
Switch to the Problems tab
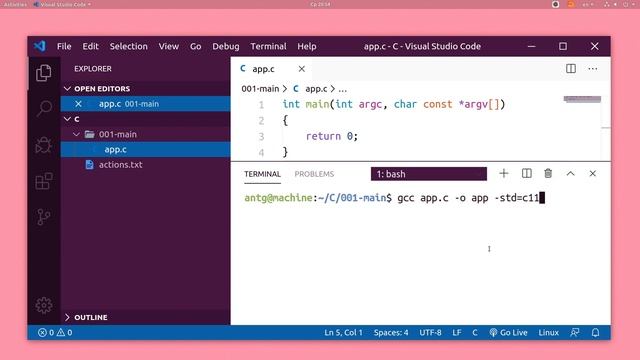pos(314,174)
